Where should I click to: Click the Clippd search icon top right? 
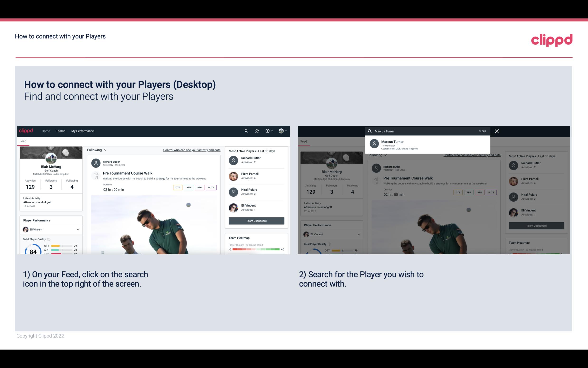[x=246, y=131]
